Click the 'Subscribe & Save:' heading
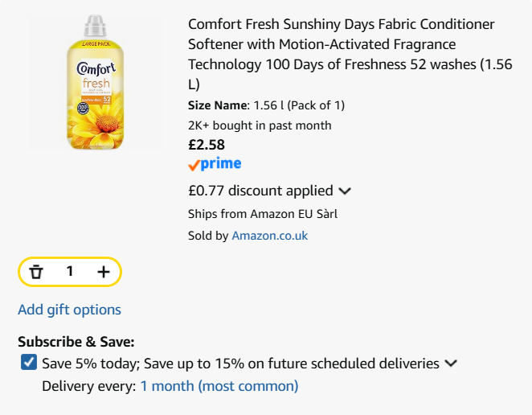Screen dimensions: 532x415 click(x=76, y=341)
